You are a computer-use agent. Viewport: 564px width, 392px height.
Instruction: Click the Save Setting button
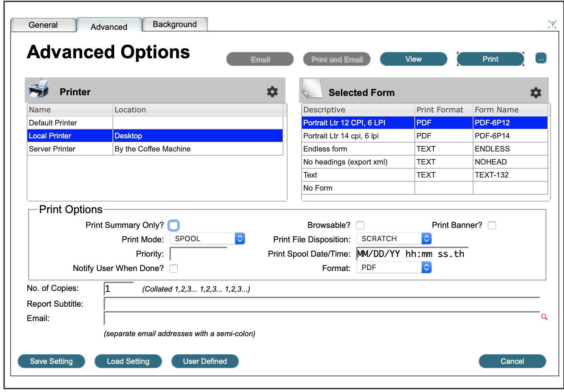51,362
